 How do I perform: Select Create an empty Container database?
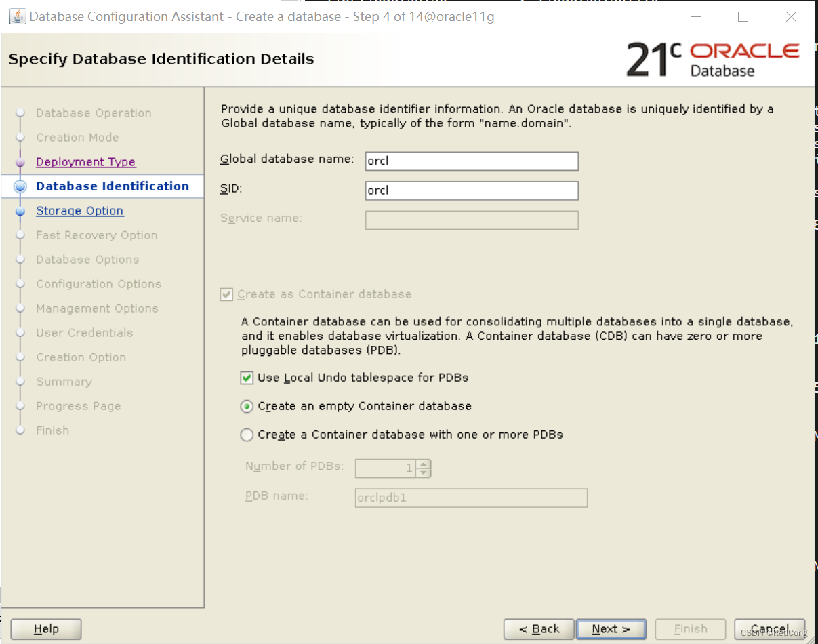click(247, 407)
